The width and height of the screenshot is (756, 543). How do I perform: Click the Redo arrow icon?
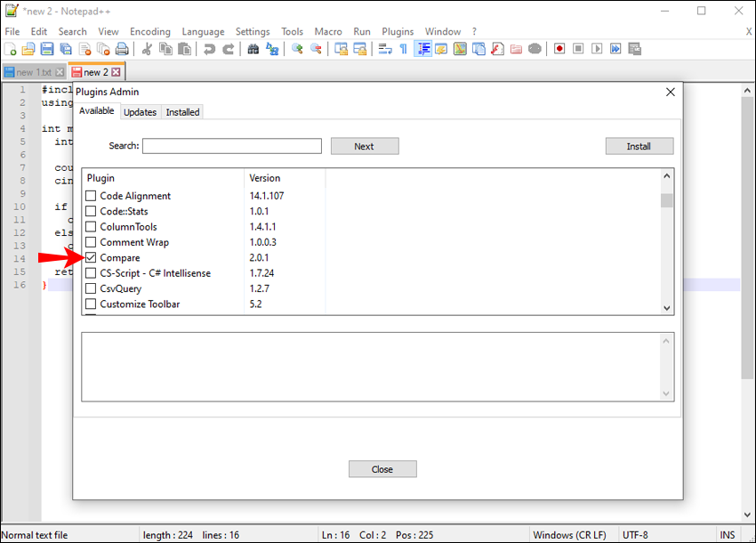pyautogui.click(x=228, y=49)
